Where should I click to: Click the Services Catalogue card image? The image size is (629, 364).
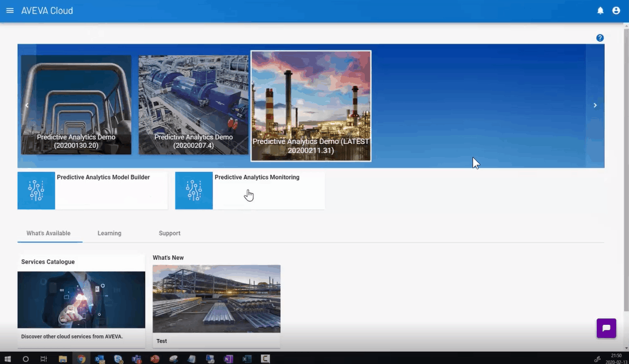pyautogui.click(x=82, y=300)
